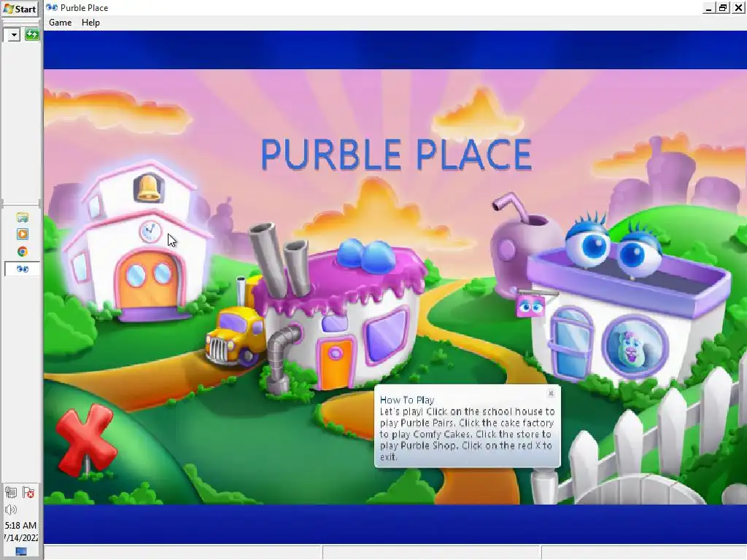Screen dimensions: 747x560
Task: Open the file explorer taskbar icon
Action: [23, 217]
